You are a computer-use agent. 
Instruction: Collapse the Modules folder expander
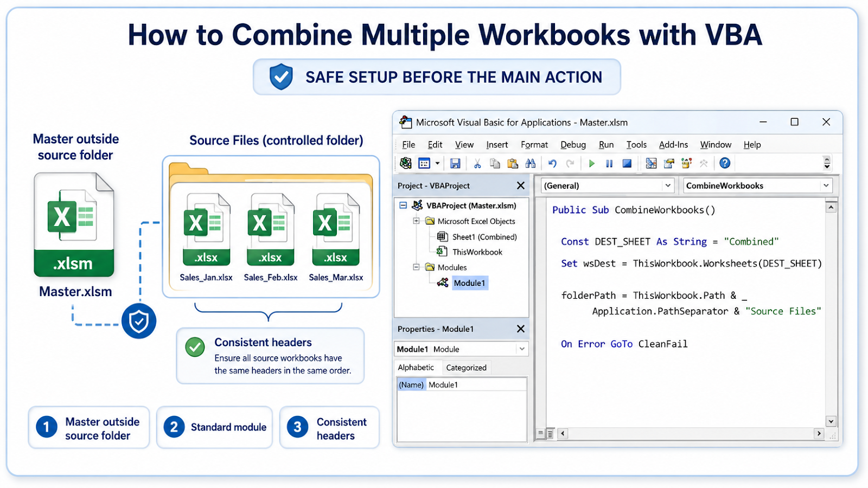click(x=416, y=267)
